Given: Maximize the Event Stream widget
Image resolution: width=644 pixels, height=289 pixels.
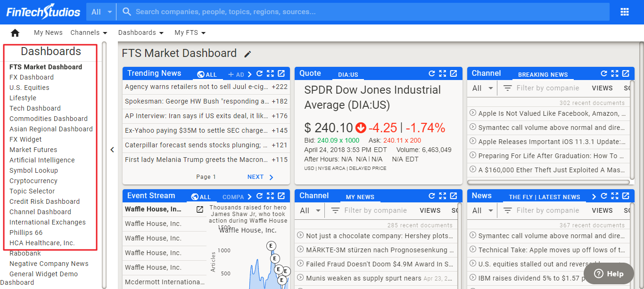Looking at the screenshot, I should click(x=270, y=196).
